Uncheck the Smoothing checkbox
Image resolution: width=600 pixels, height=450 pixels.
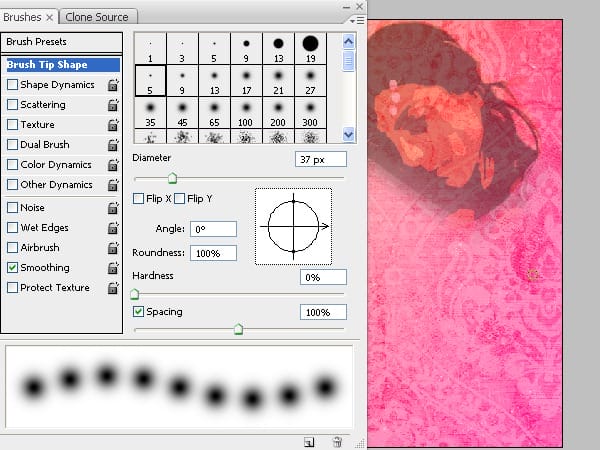12,267
